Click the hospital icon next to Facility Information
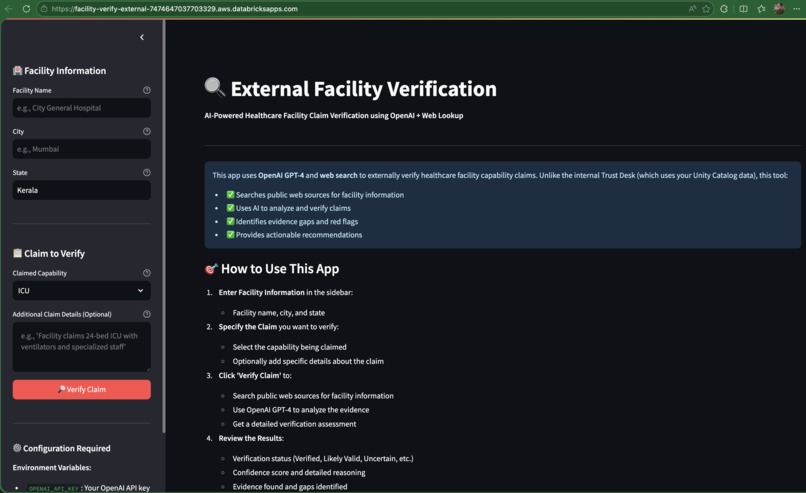The width and height of the screenshot is (806, 493). (x=17, y=70)
